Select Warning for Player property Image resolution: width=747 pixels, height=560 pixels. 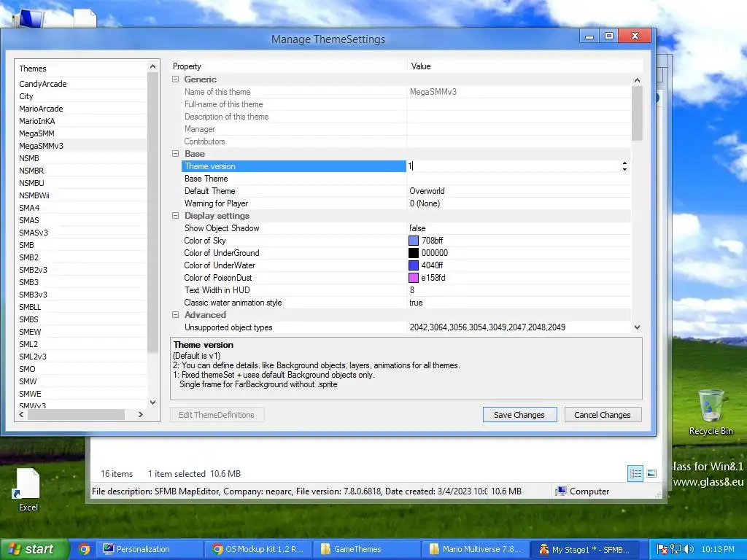click(x=294, y=203)
